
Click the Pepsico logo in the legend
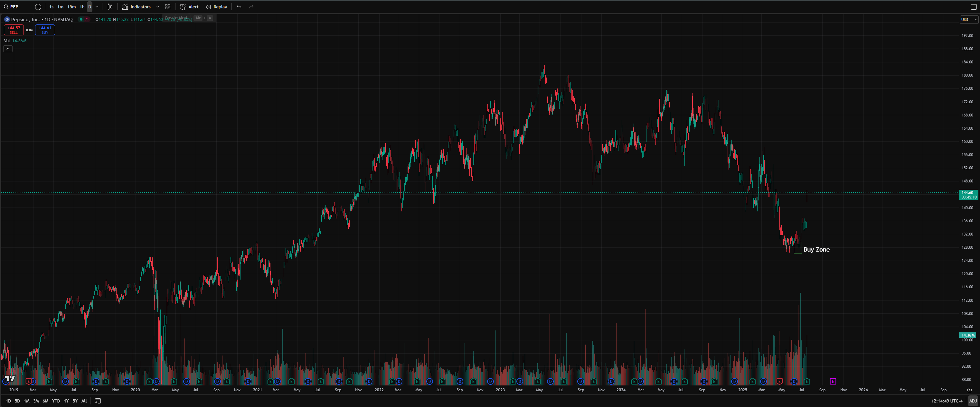pos(7,19)
